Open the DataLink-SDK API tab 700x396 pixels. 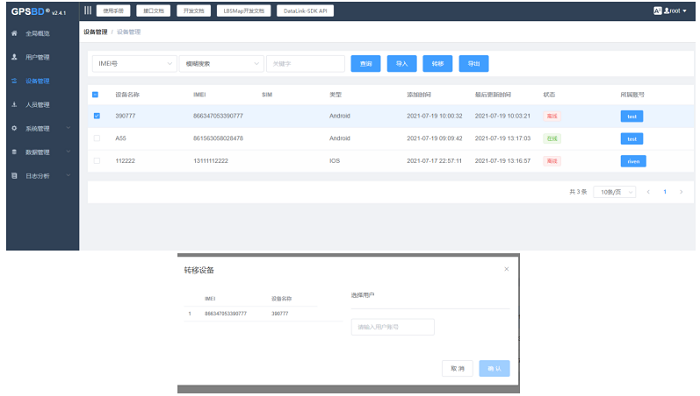[305, 11]
